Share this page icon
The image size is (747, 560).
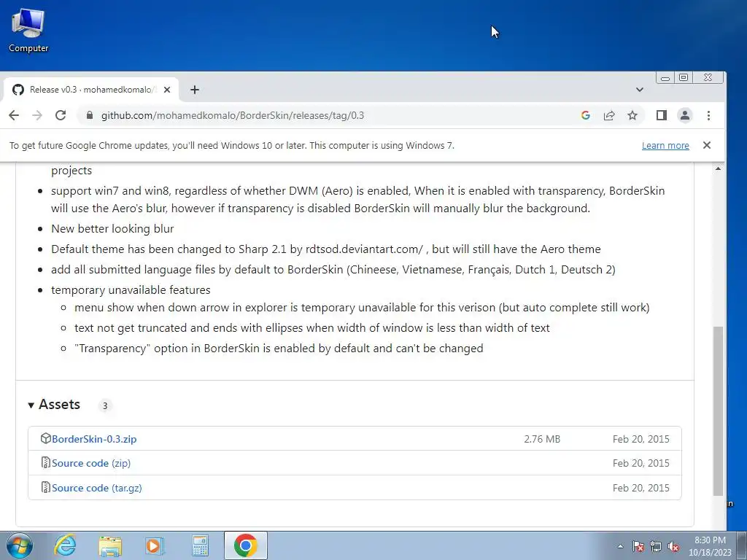(609, 115)
